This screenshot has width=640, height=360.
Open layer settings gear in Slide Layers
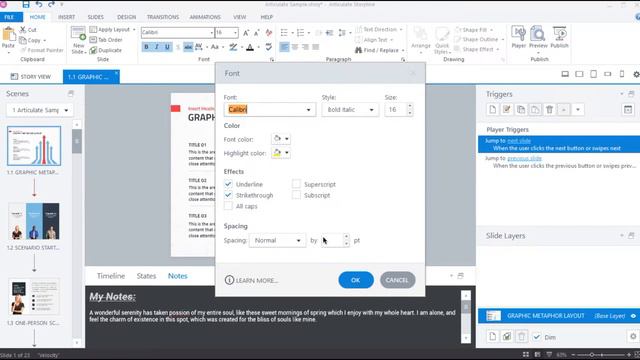[633, 337]
